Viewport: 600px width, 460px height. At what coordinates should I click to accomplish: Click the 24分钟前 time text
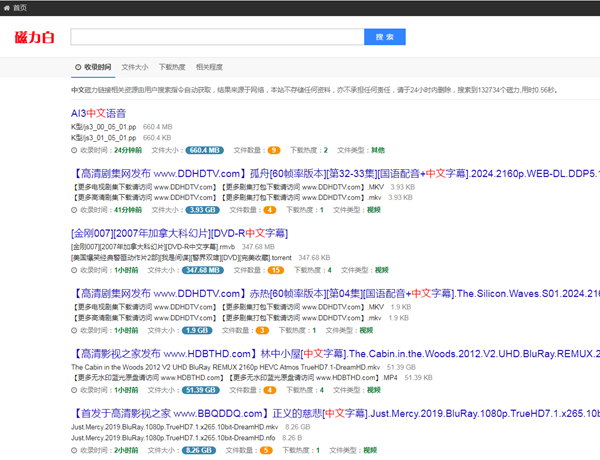(x=128, y=150)
